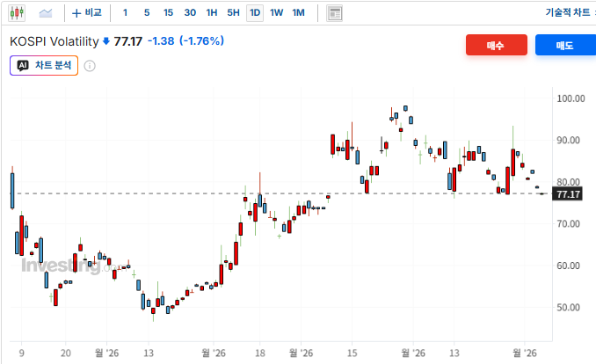Click the 60.00 price axis label
Screen dimensions: 596x364
[x=568, y=266]
